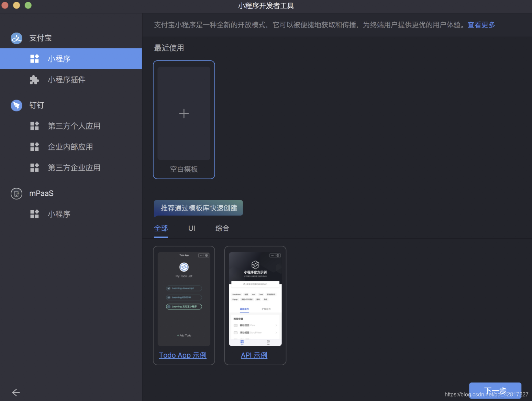
Task: Click the 小程序插件 puzzle-piece icon
Action: [34, 80]
